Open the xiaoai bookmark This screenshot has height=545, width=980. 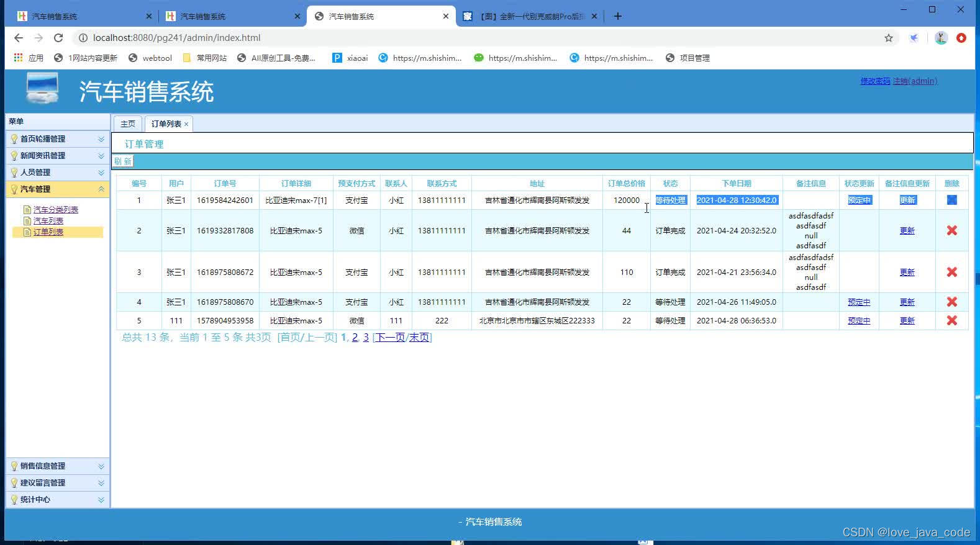pyautogui.click(x=350, y=58)
